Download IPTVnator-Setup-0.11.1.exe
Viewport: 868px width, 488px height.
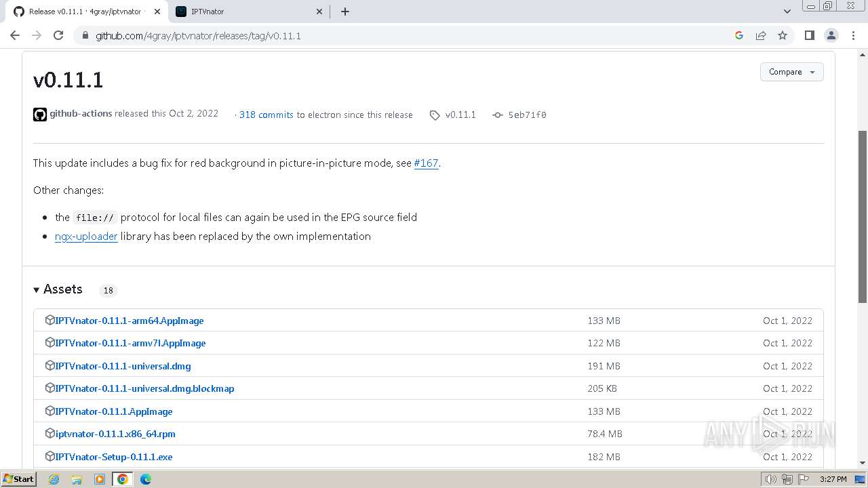[114, 457]
